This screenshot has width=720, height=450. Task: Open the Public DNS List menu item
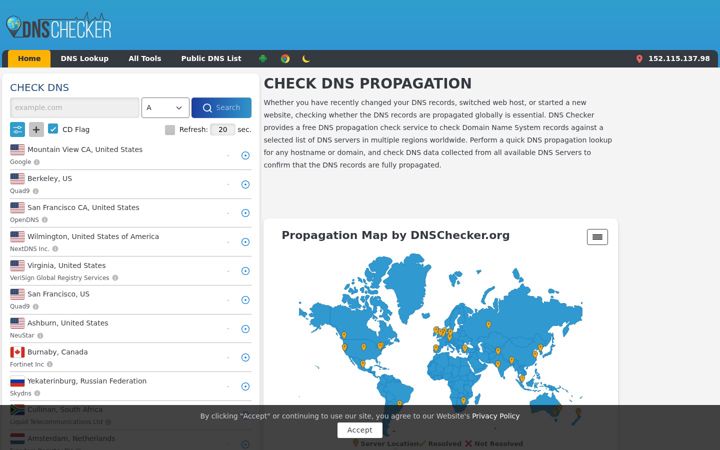(x=211, y=59)
